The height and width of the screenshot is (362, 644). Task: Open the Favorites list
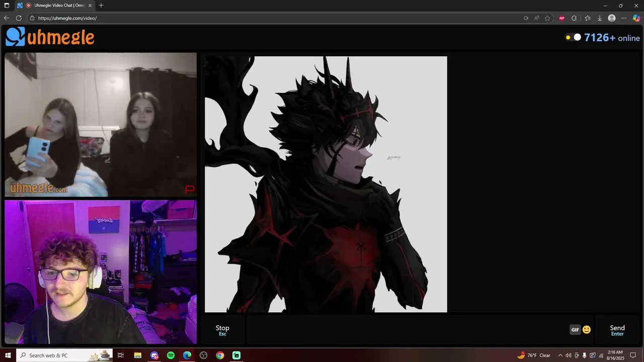coord(587,18)
